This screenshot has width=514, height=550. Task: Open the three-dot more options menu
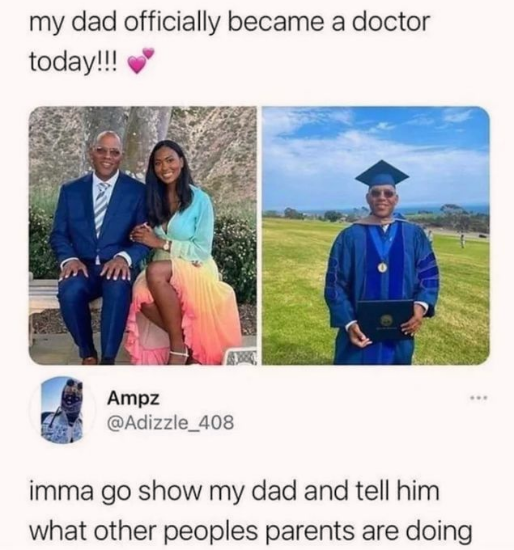479,398
